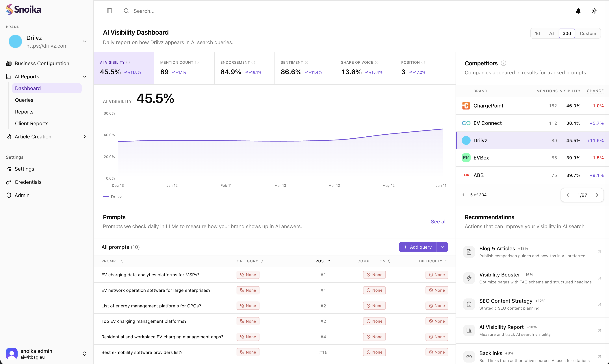Click the Driivz brand avatar circle
Screen dimensions: 609x364
pos(15,41)
